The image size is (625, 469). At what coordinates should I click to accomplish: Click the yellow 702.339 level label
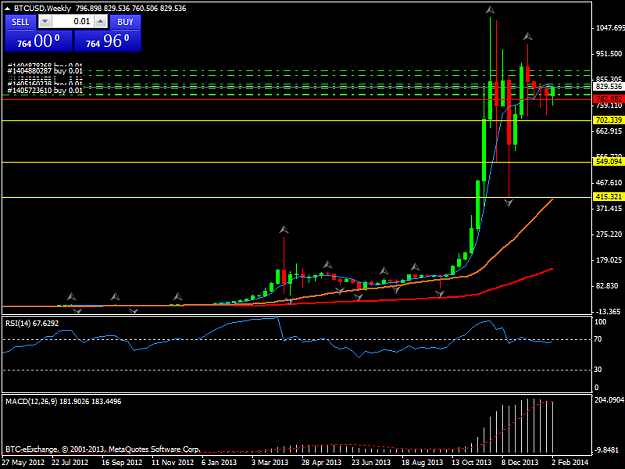click(608, 120)
